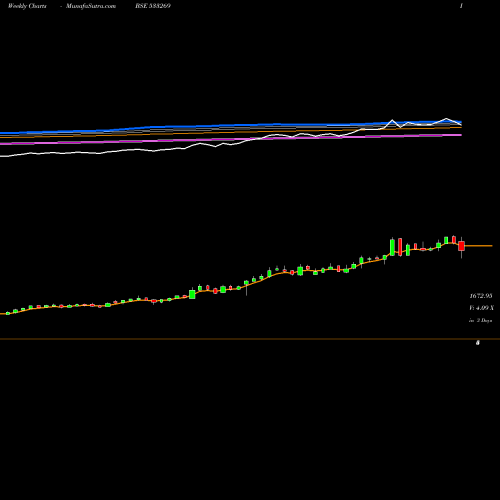The image size is (500, 500).
Task: Click the 'in 2 Days' label
Action: click(480, 320)
